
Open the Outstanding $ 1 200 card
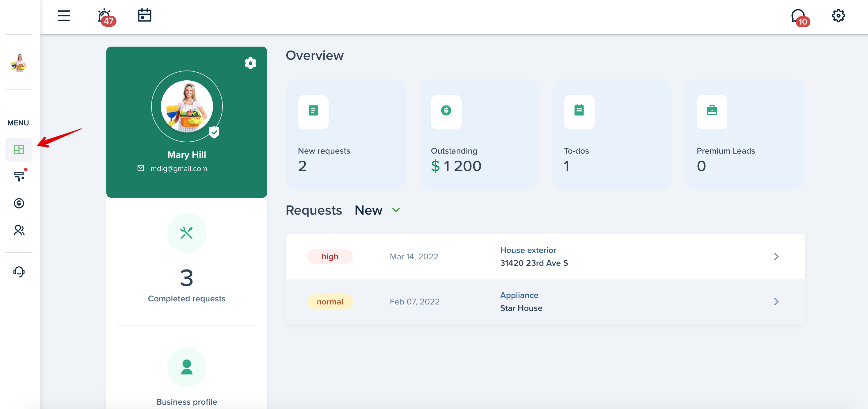[x=478, y=135]
